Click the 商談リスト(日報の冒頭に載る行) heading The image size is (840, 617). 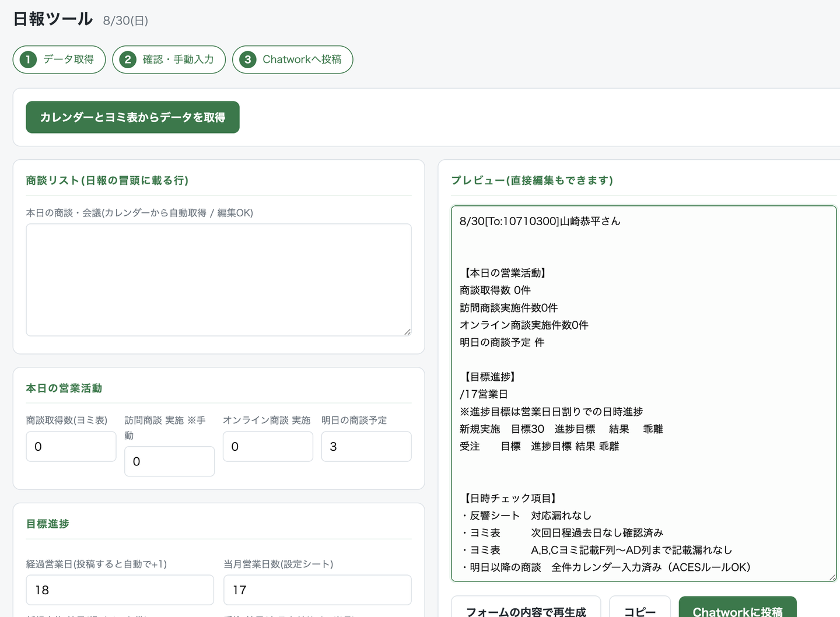coord(107,181)
